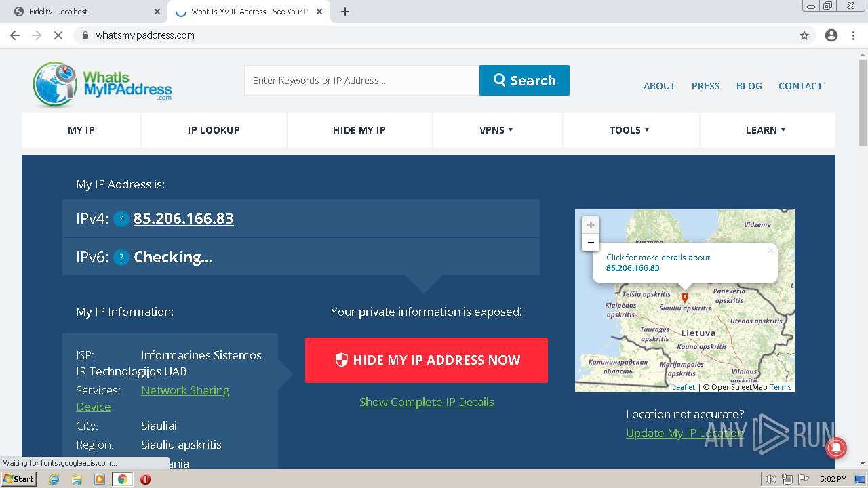Expand the LEARN dropdown menu
868x488 pixels.
pos(766,130)
